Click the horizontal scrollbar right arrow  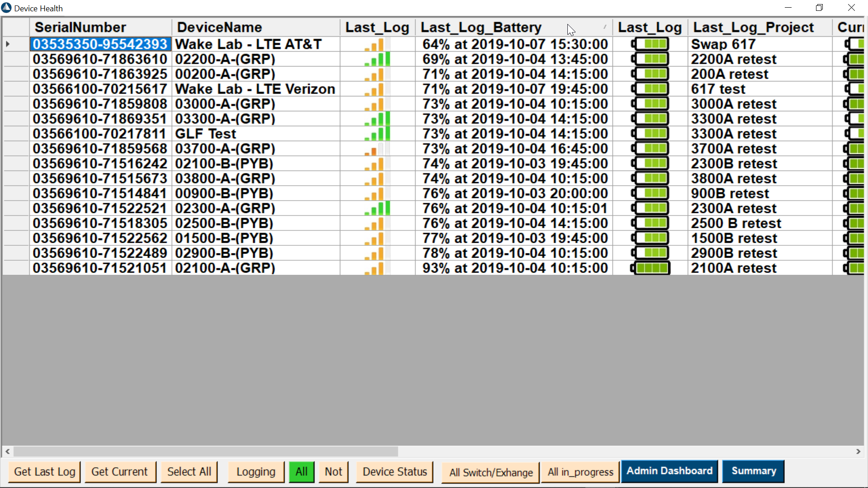858,451
